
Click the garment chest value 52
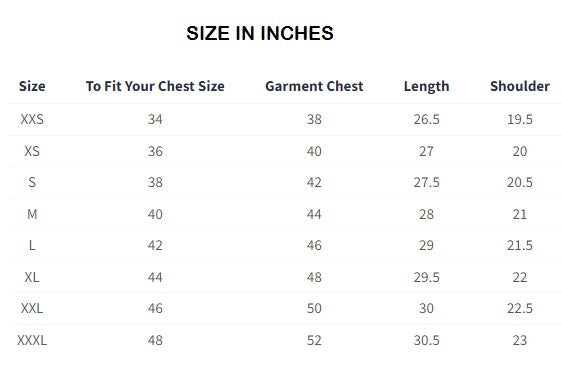point(314,340)
